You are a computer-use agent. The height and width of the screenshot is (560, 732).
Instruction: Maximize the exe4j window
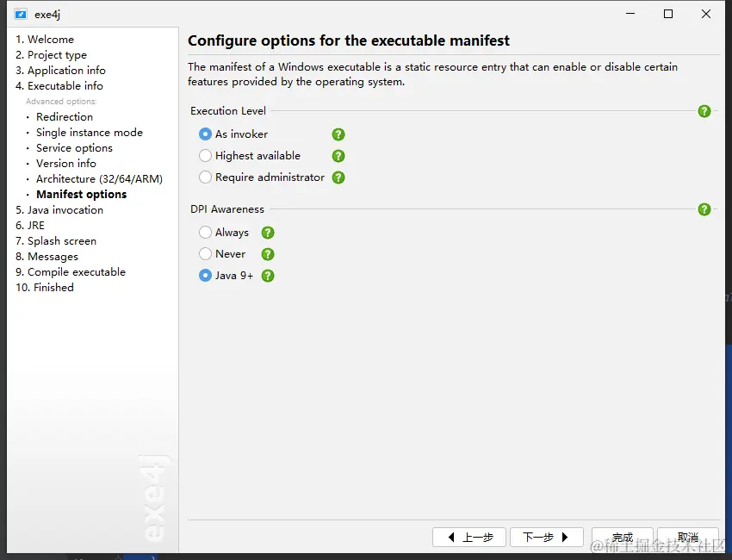[668, 14]
